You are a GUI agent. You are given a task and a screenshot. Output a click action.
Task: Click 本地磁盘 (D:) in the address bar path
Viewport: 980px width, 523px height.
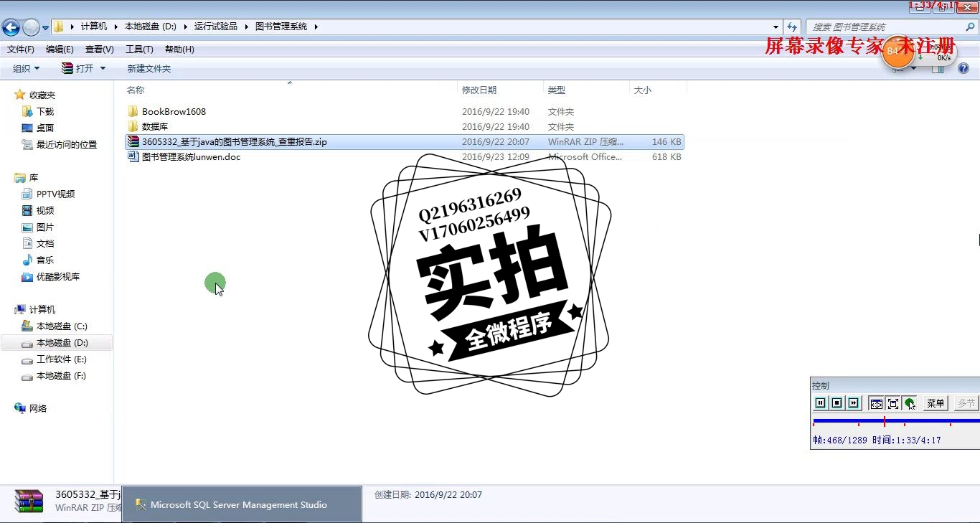[151, 27]
